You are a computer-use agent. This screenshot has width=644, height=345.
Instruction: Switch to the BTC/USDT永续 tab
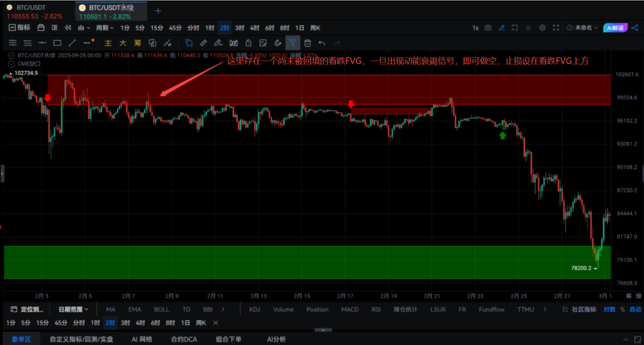111,12
